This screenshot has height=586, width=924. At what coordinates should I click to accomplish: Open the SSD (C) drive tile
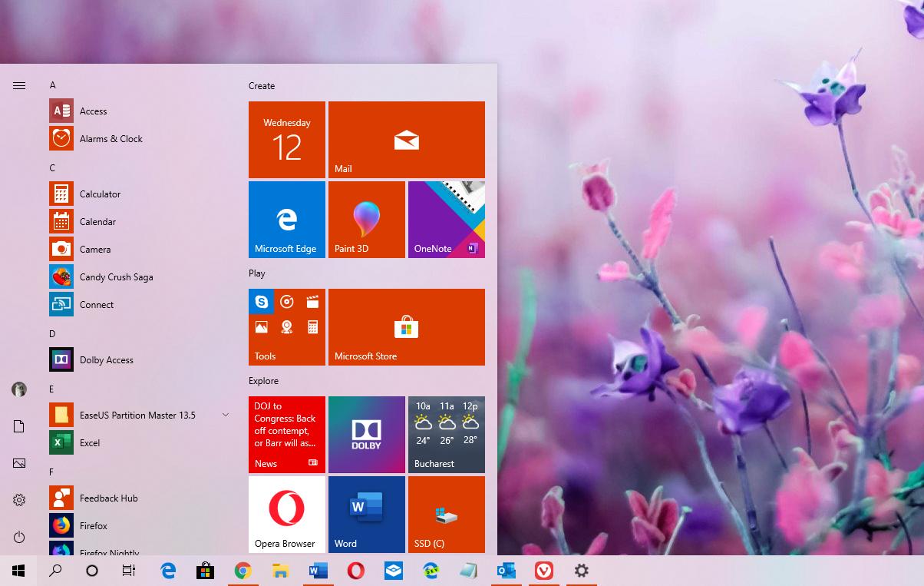pyautogui.click(x=447, y=515)
